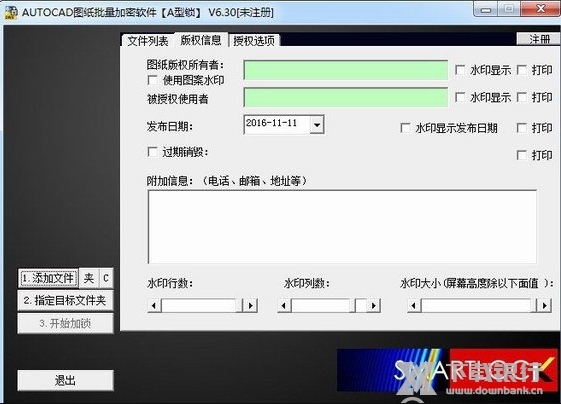Toggle 打印 checkbox for 图纸版权所有者

pos(522,70)
